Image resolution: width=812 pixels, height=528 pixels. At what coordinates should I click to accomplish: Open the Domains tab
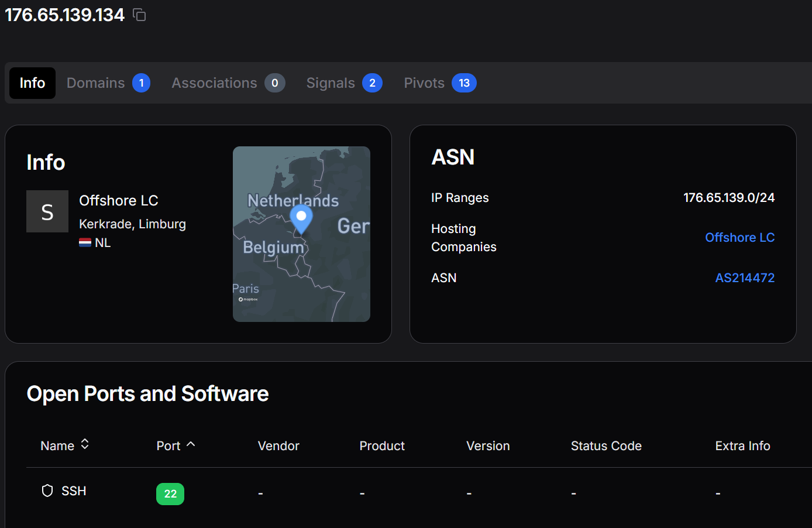point(96,83)
